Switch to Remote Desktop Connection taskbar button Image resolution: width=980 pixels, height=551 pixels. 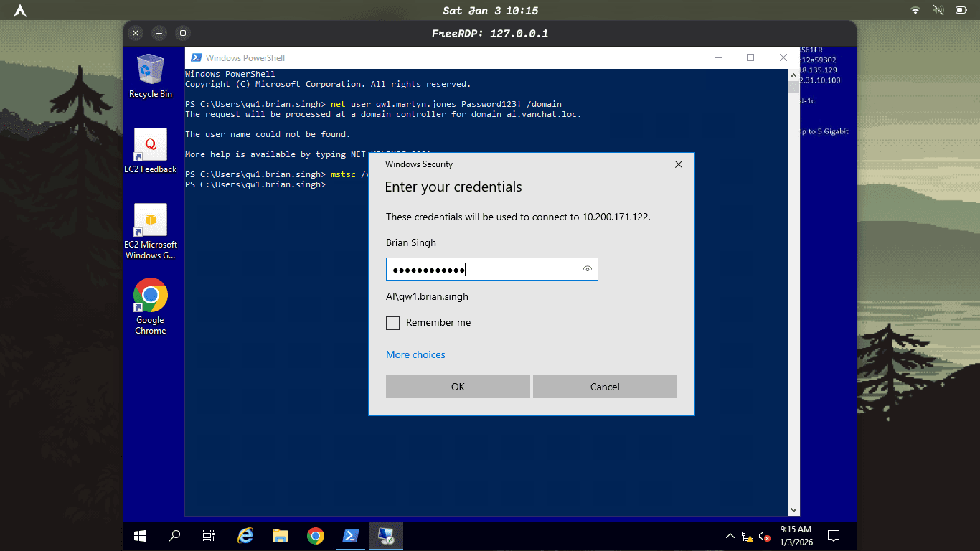click(386, 536)
